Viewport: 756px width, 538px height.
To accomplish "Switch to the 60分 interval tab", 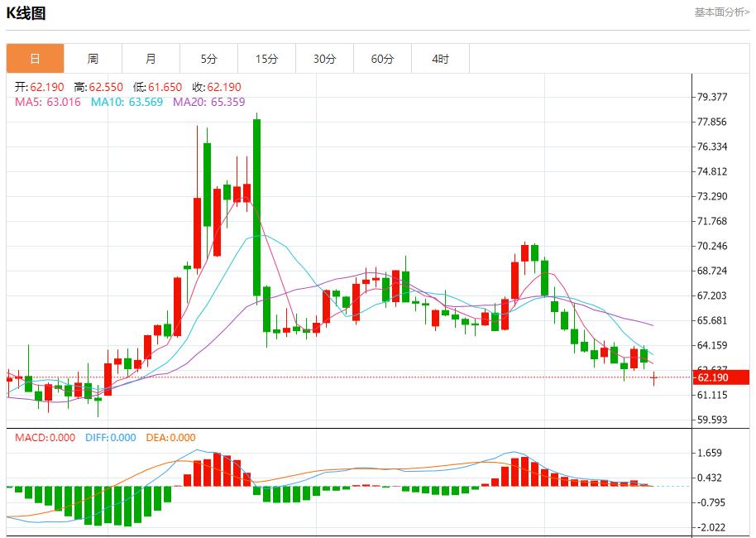I will [382, 58].
